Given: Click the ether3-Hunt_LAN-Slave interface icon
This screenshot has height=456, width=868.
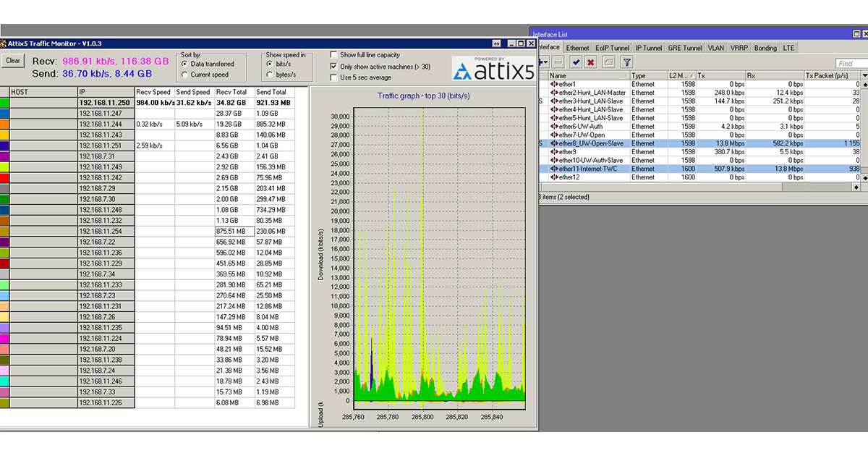Looking at the screenshot, I should point(554,101).
